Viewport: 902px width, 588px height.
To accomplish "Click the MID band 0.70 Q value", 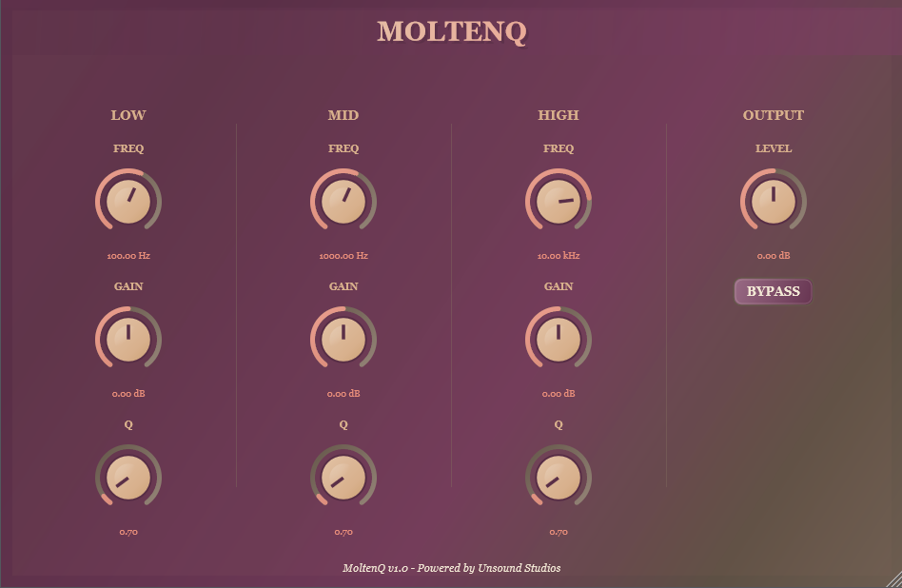I will (x=343, y=532).
